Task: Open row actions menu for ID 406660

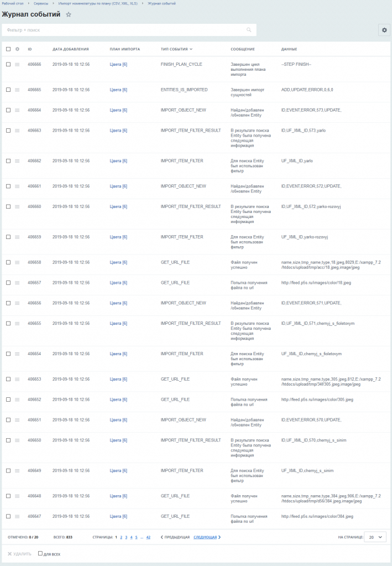Action: click(x=17, y=207)
